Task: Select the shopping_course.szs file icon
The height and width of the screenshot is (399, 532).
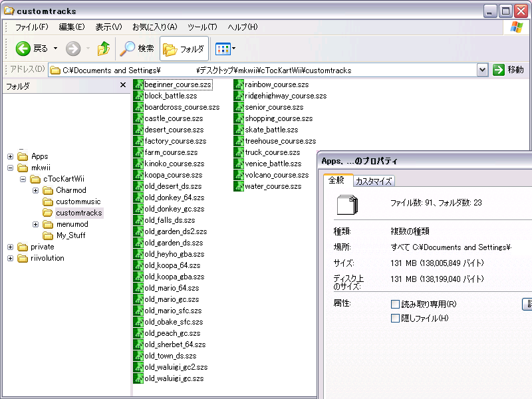Action: 239,118
